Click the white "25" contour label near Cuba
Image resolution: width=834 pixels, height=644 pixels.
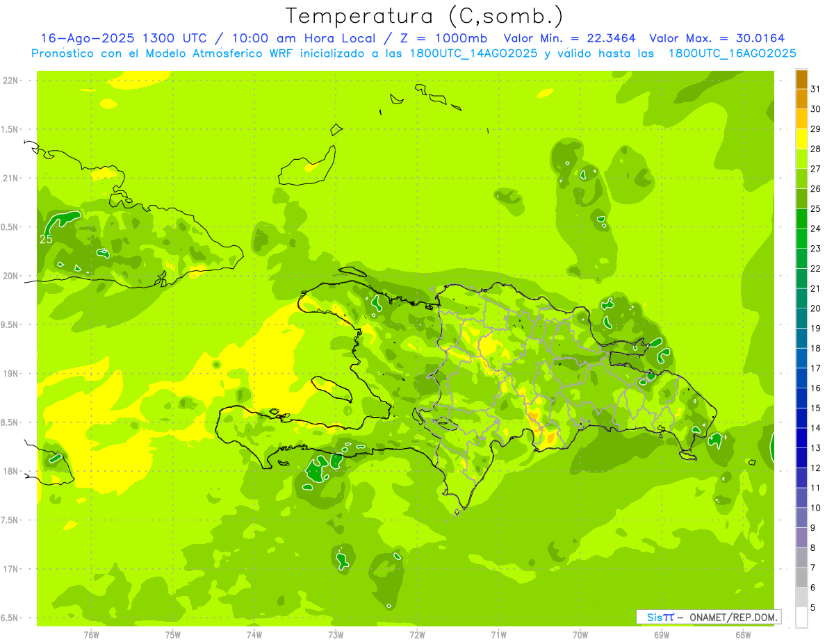pos(46,239)
